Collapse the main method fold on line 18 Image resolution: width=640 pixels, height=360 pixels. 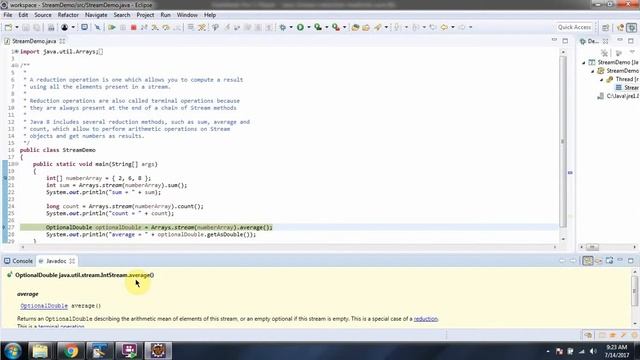tap(16, 164)
